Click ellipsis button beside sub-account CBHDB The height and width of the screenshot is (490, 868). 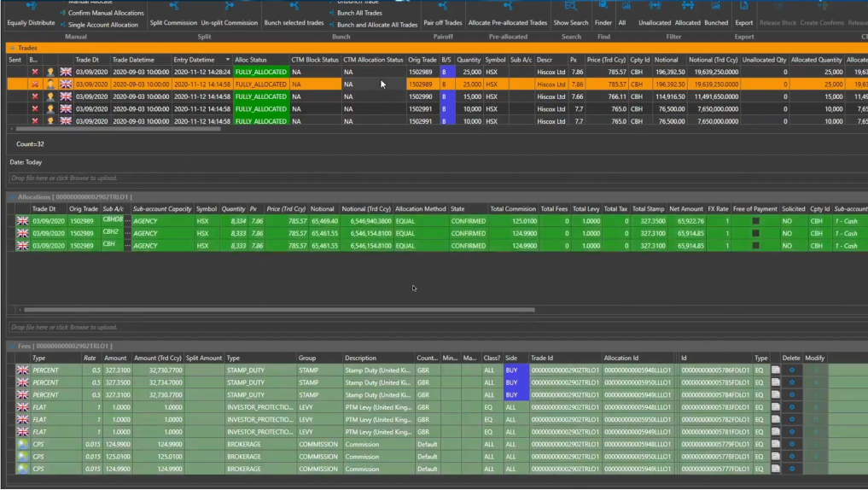pyautogui.click(x=127, y=221)
